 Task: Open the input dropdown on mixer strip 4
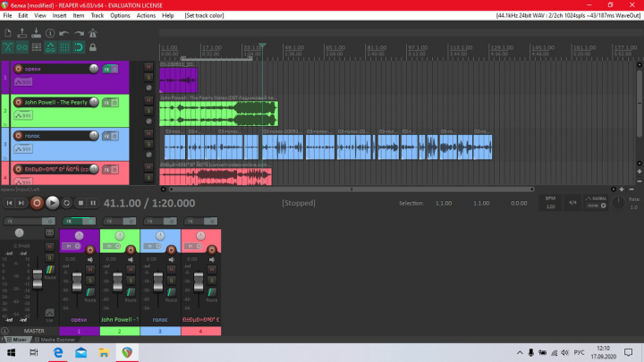click(193, 247)
